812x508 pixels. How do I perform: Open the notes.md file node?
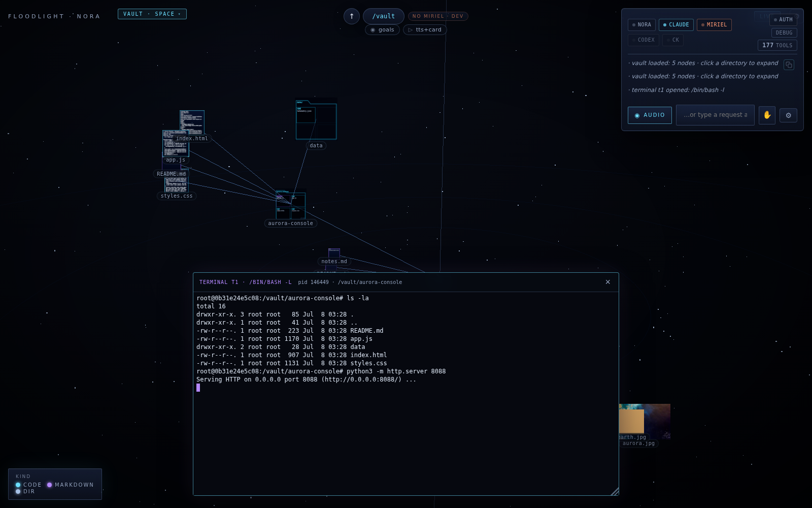(334, 253)
